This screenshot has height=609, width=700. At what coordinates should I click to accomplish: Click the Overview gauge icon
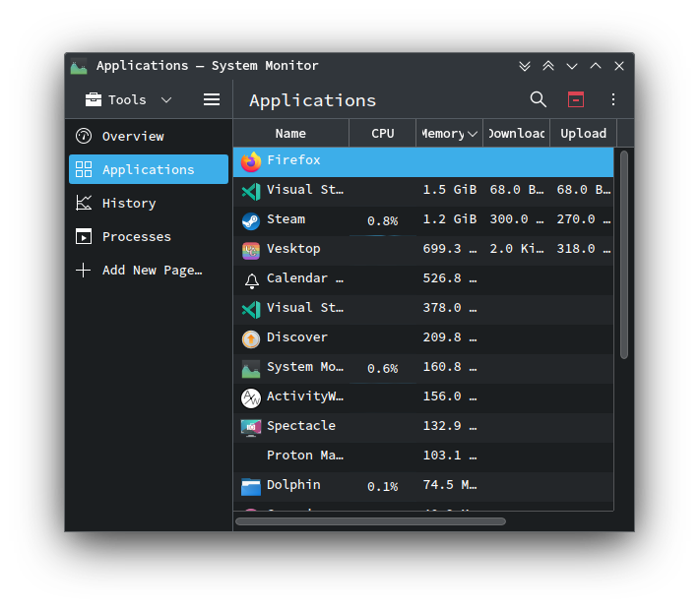[84, 136]
